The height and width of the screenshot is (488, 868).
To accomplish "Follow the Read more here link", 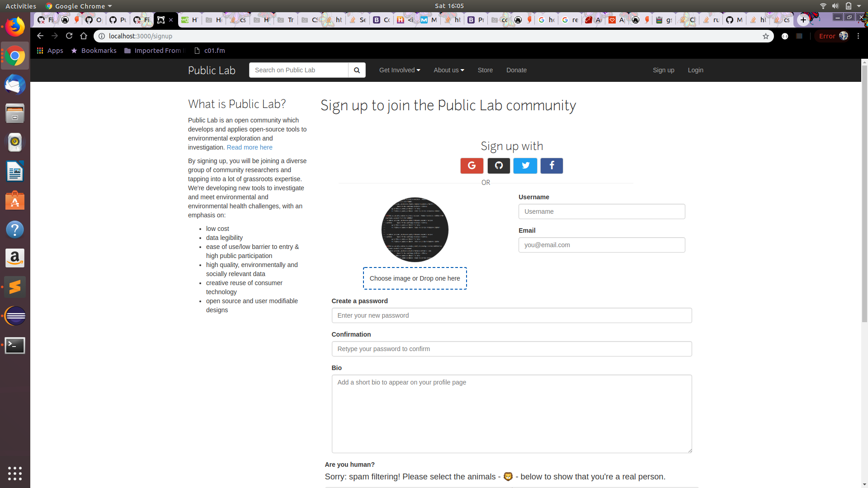I will click(x=250, y=147).
